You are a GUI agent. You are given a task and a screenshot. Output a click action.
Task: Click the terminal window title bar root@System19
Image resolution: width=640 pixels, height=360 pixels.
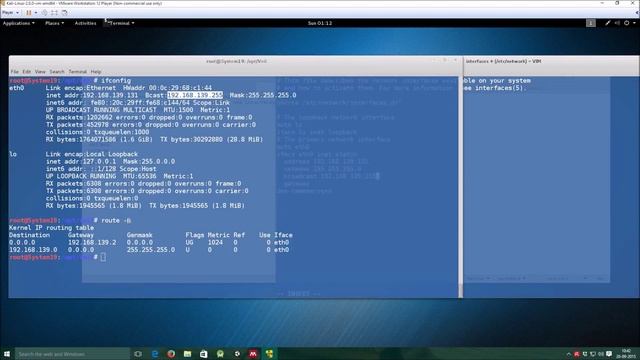236,61
